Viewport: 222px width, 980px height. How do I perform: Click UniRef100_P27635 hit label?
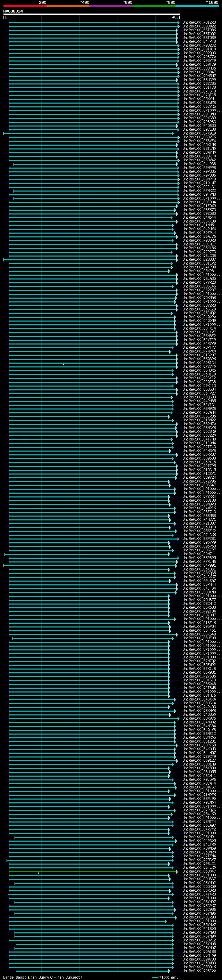click(199, 677)
